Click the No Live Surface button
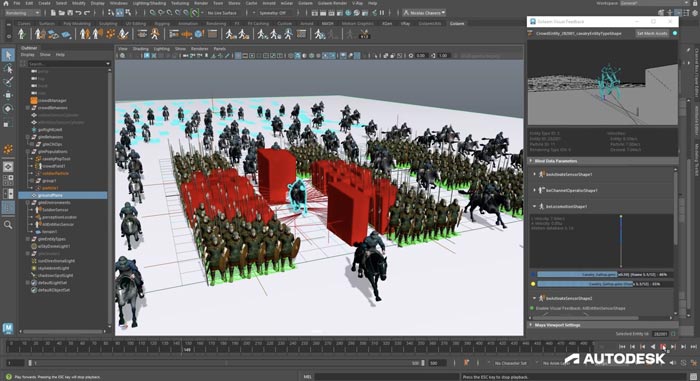 222,13
